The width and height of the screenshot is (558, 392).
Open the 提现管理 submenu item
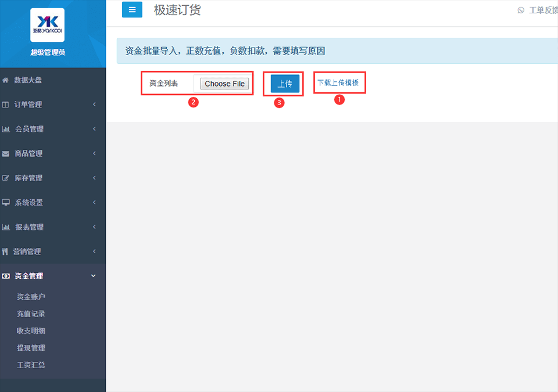coord(31,348)
